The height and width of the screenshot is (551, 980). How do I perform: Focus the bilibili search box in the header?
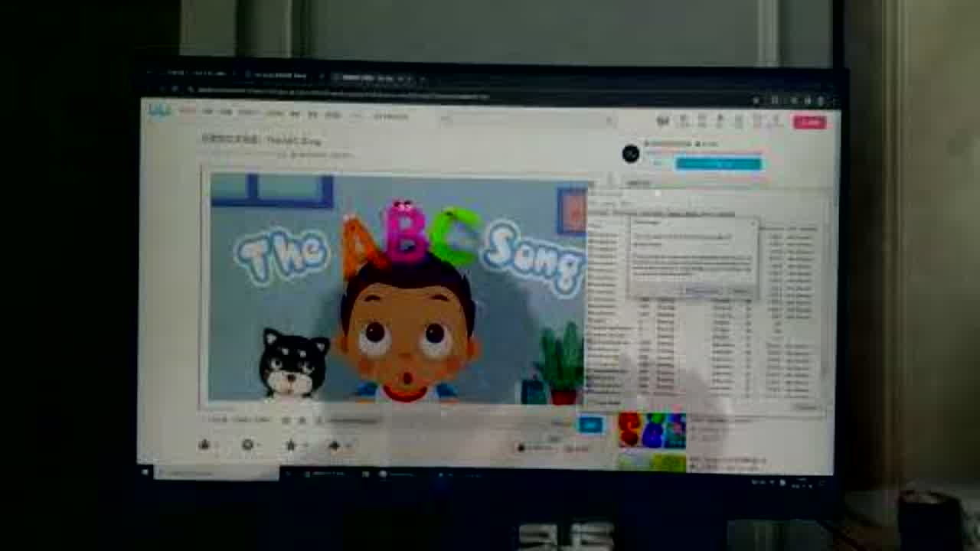pos(527,120)
